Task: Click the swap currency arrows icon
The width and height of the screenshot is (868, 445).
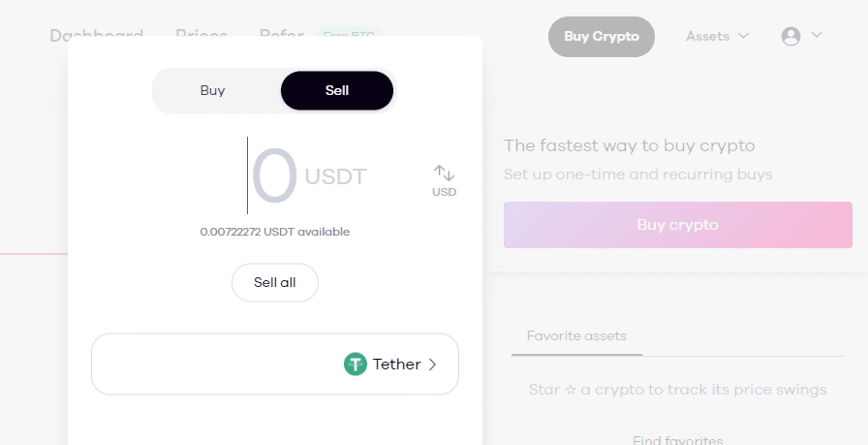Action: [x=444, y=173]
